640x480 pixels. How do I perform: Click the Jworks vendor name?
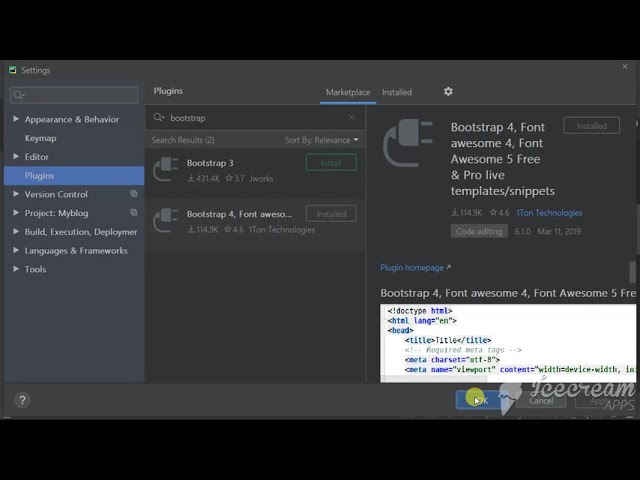261,178
